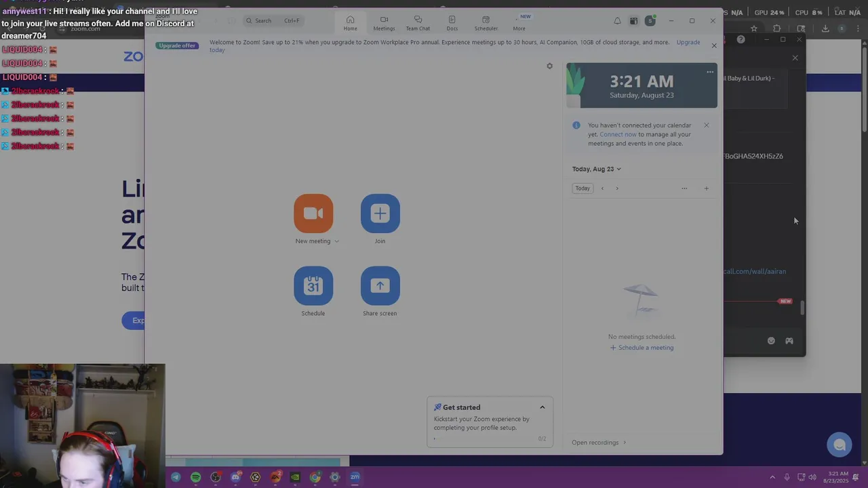Click Upgrade offer badge
Viewport: 868px width, 488px height.
coord(177,45)
